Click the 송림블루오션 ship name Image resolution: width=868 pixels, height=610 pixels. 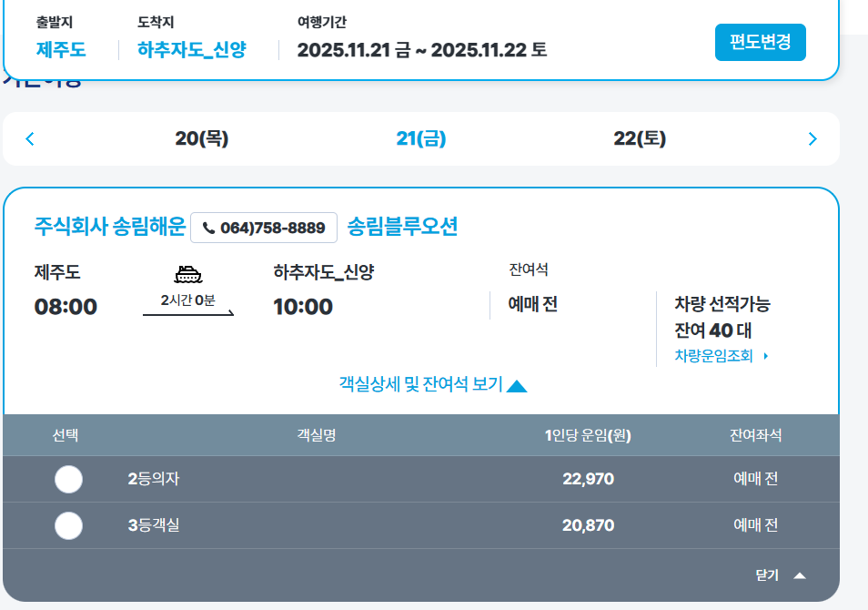[402, 227]
